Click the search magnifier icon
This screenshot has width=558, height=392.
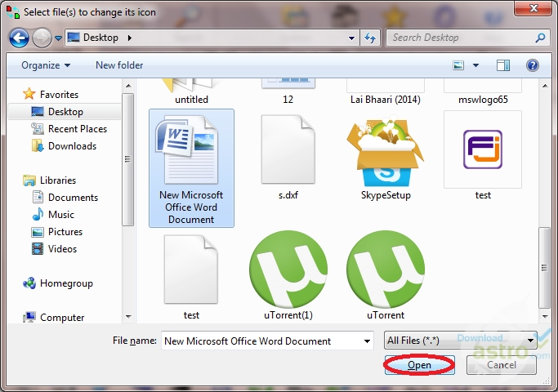click(x=540, y=38)
